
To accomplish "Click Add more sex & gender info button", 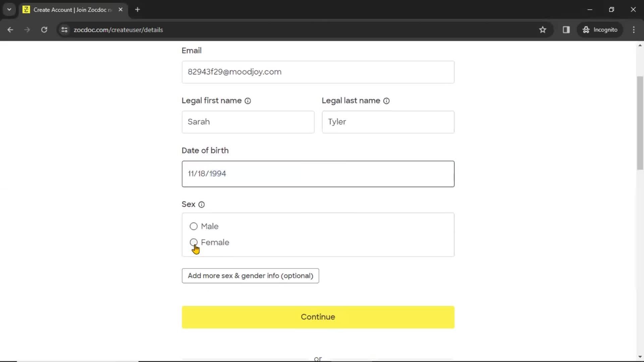I will click(x=250, y=276).
